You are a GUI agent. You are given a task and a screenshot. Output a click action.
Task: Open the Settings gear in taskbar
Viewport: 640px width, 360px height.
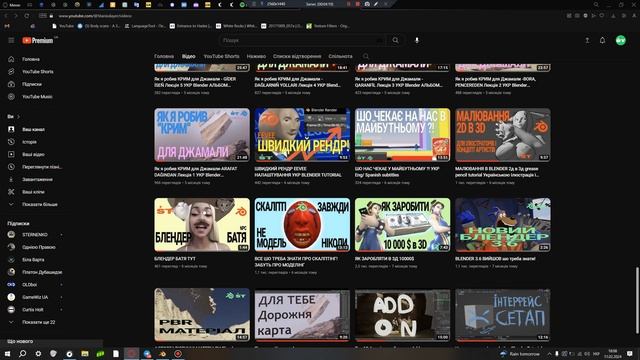tap(38, 353)
